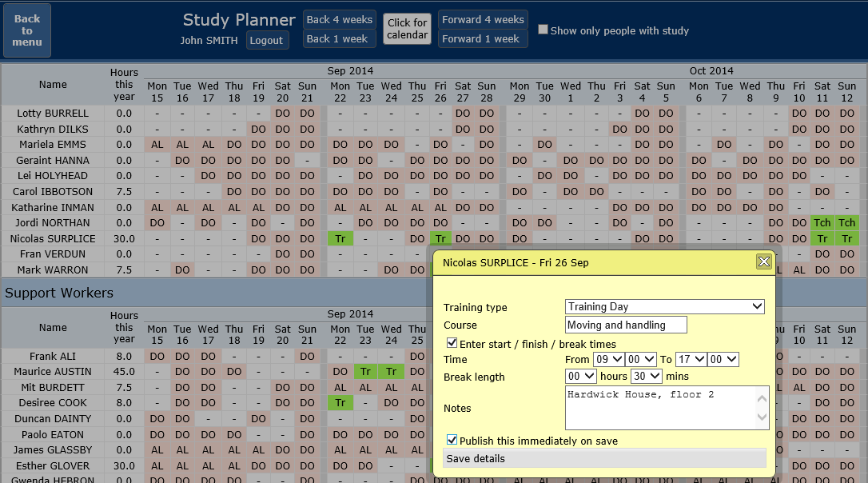Click Nicolas SURPLICE Tr cell on Fri 26
Image resolution: width=868 pixels, height=483 pixels.
tap(440, 239)
